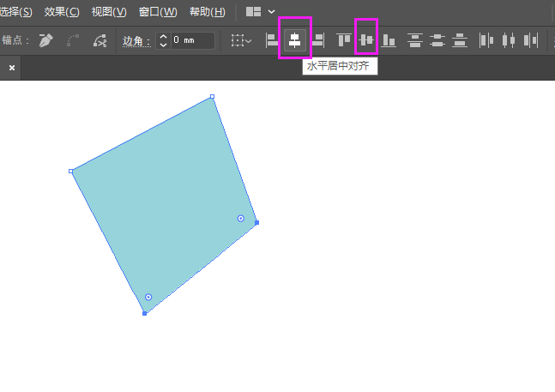Image resolution: width=555 pixels, height=392 pixels.
Task: Click the corner radius 0 mm field
Action: click(x=193, y=40)
